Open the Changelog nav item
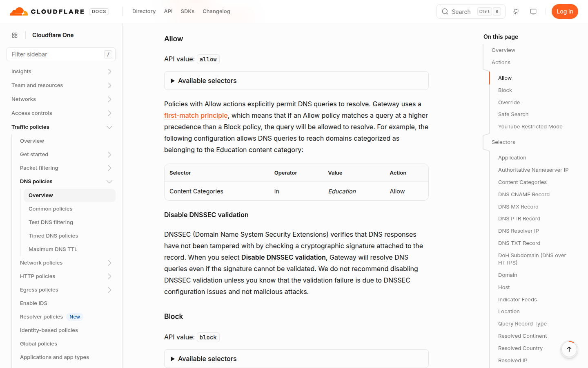The image size is (588, 368). pyautogui.click(x=216, y=11)
